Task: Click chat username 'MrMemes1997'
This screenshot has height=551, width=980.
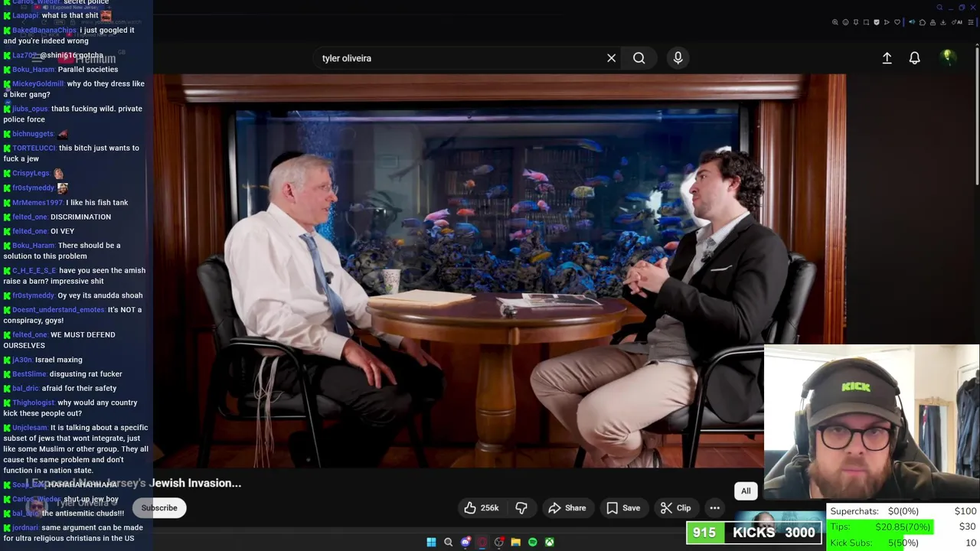Action: click(x=38, y=202)
